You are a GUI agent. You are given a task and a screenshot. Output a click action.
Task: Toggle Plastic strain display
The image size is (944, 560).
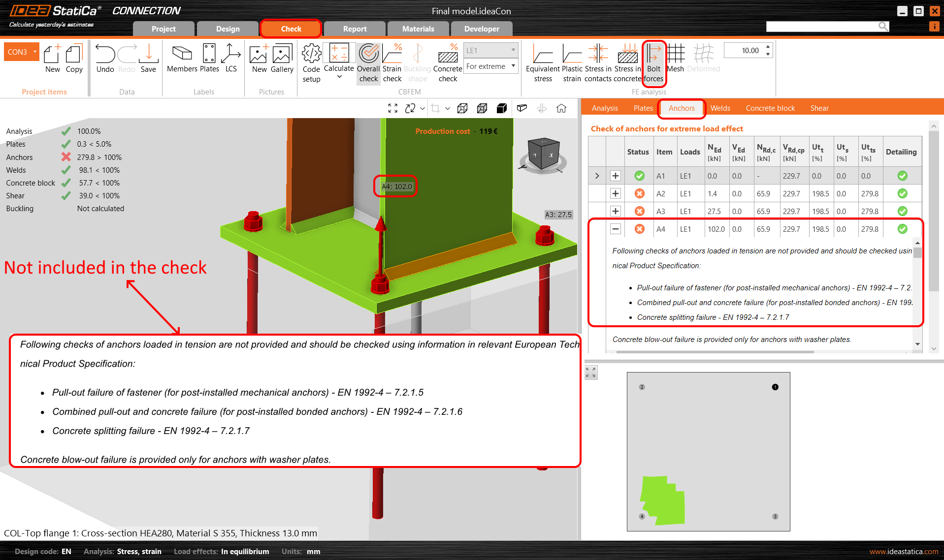[x=572, y=63]
